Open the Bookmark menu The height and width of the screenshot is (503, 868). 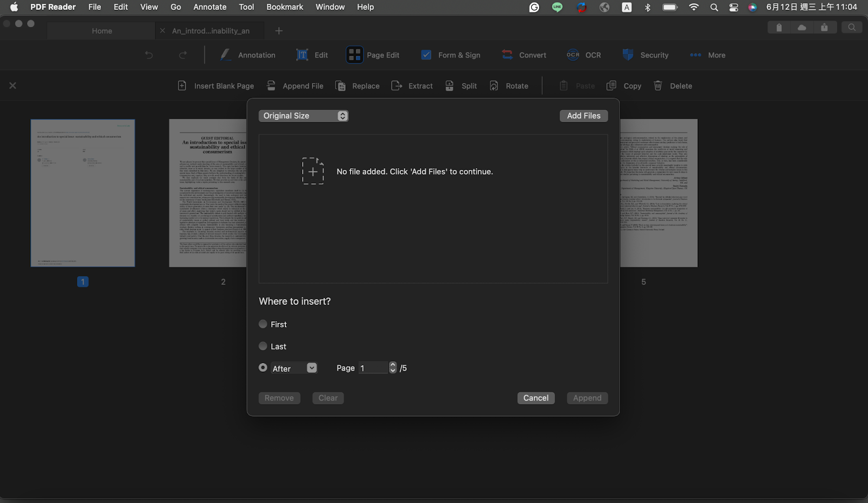coord(285,7)
